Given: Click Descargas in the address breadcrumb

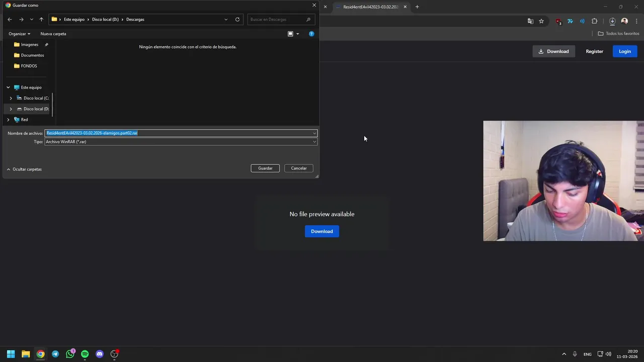Looking at the screenshot, I should (x=135, y=20).
